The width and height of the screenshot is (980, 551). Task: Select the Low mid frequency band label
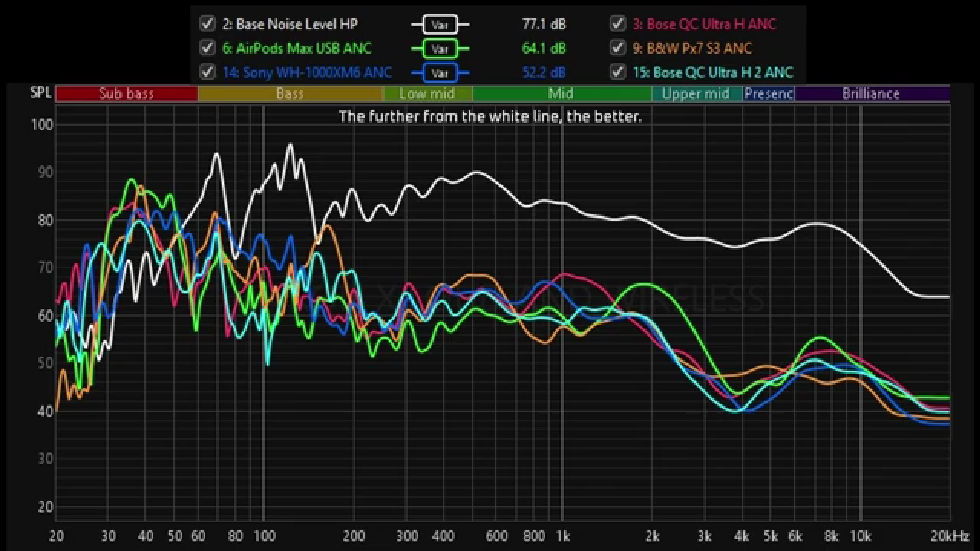427,93
